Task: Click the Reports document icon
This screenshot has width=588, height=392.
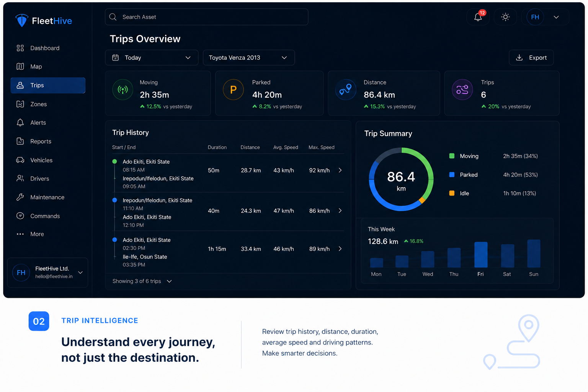Action: click(x=20, y=141)
